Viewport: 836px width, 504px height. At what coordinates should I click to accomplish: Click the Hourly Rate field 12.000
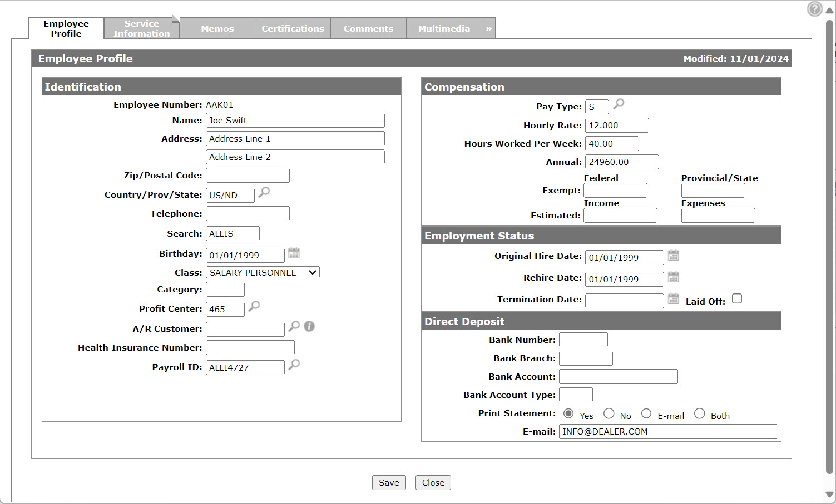coord(617,125)
